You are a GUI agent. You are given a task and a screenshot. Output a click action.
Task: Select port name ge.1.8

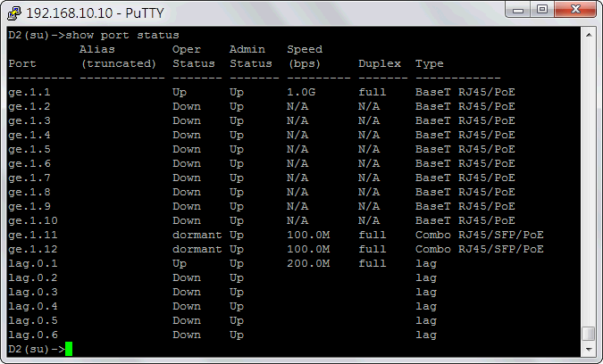pyautogui.click(x=29, y=193)
